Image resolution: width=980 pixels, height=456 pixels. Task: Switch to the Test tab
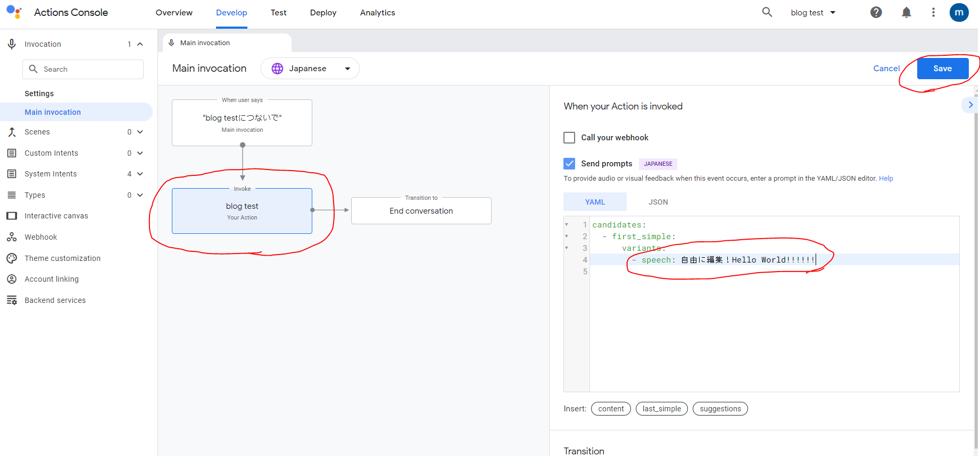[278, 13]
